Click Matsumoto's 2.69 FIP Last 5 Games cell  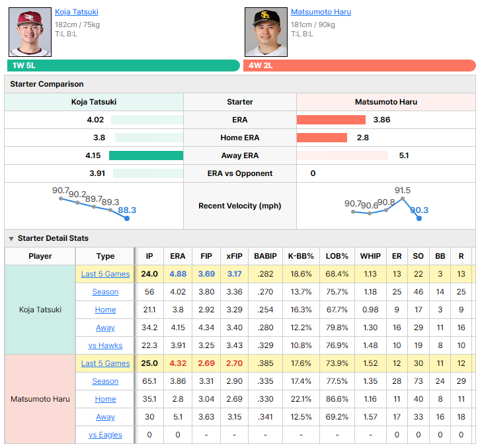tap(206, 363)
